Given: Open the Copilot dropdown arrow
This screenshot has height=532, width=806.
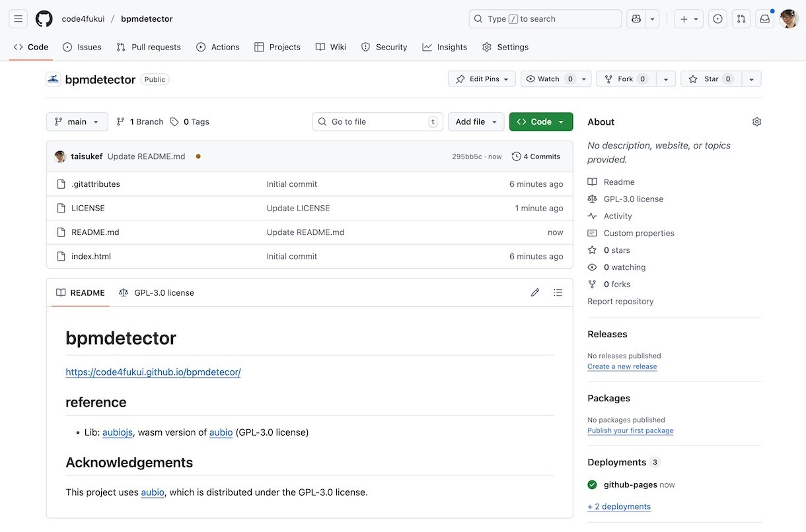Looking at the screenshot, I should 653,19.
